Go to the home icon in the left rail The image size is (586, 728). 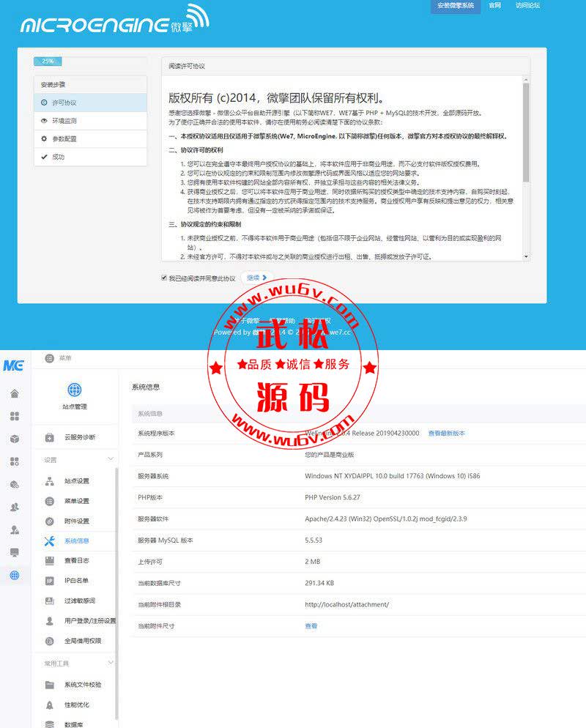[x=15, y=394]
